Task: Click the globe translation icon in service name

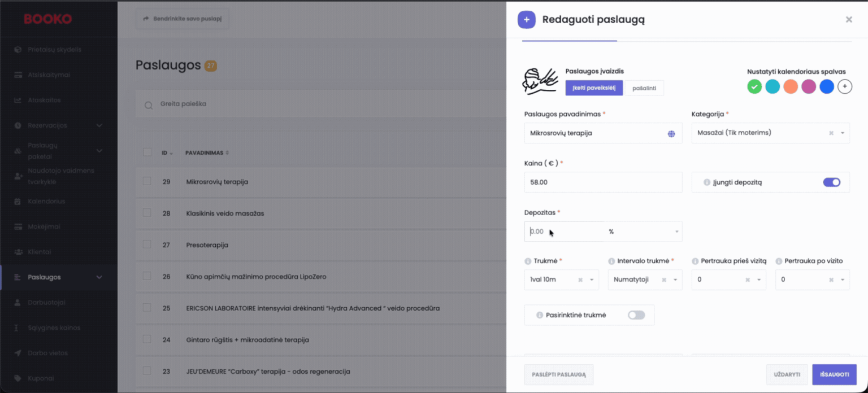Action: coord(671,134)
